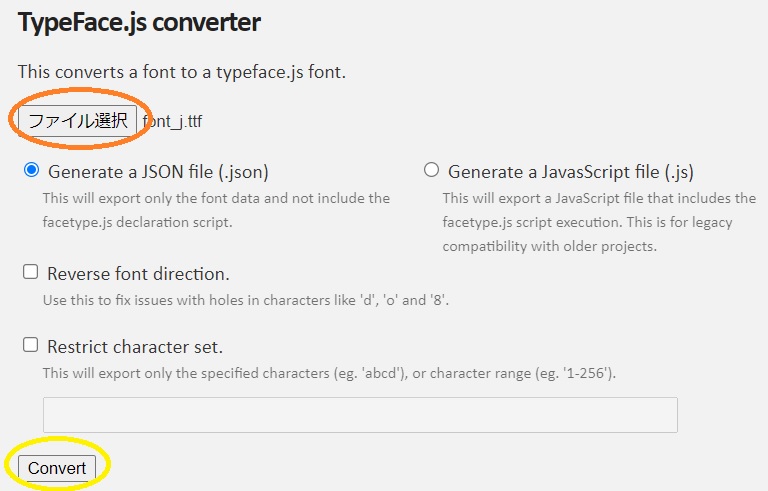Focus the restrict character set text field
768x491 pixels.
360,415
